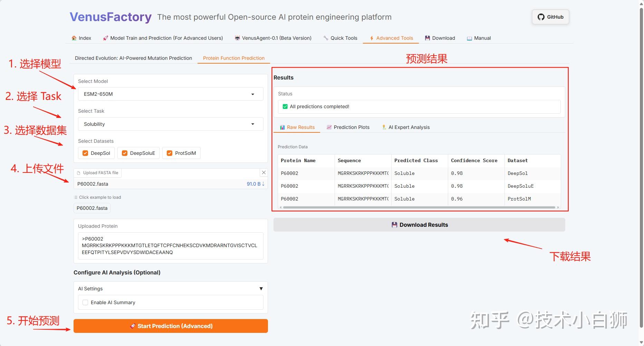Click the Download Results button
This screenshot has width=644, height=346.
[x=419, y=225]
